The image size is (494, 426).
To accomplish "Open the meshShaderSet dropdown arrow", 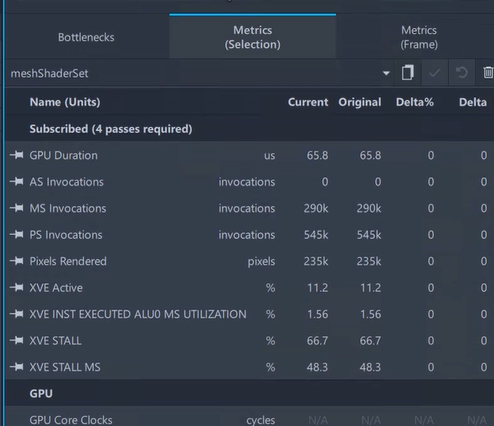I will pyautogui.click(x=386, y=73).
